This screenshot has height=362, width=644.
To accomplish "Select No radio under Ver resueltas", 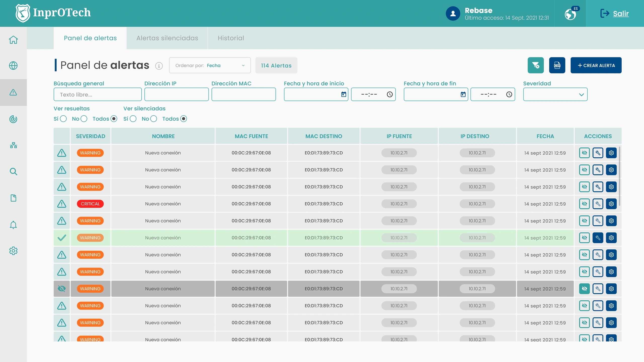I will click(x=84, y=119).
